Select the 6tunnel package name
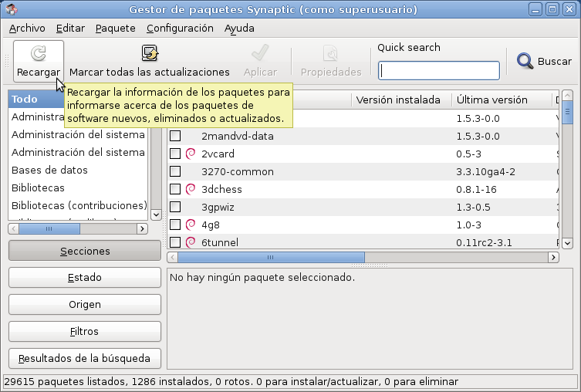The image size is (581, 392). click(x=220, y=242)
